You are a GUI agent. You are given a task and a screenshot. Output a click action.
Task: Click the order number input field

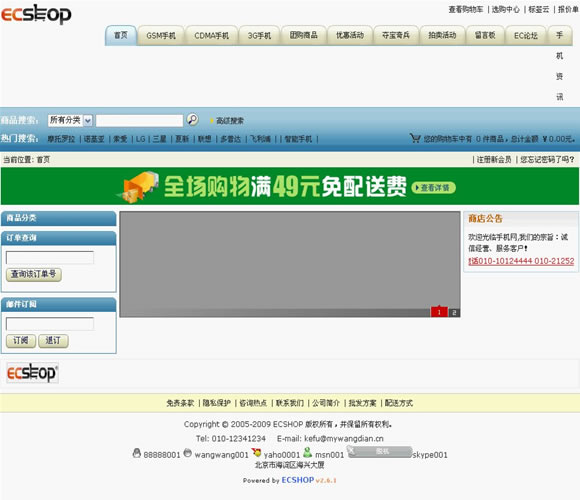click(x=50, y=257)
